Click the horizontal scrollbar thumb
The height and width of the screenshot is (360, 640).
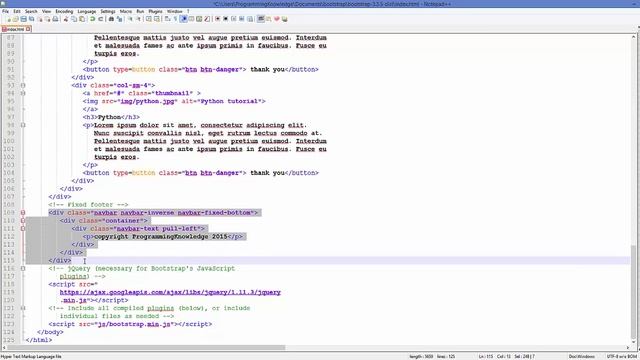point(146,348)
